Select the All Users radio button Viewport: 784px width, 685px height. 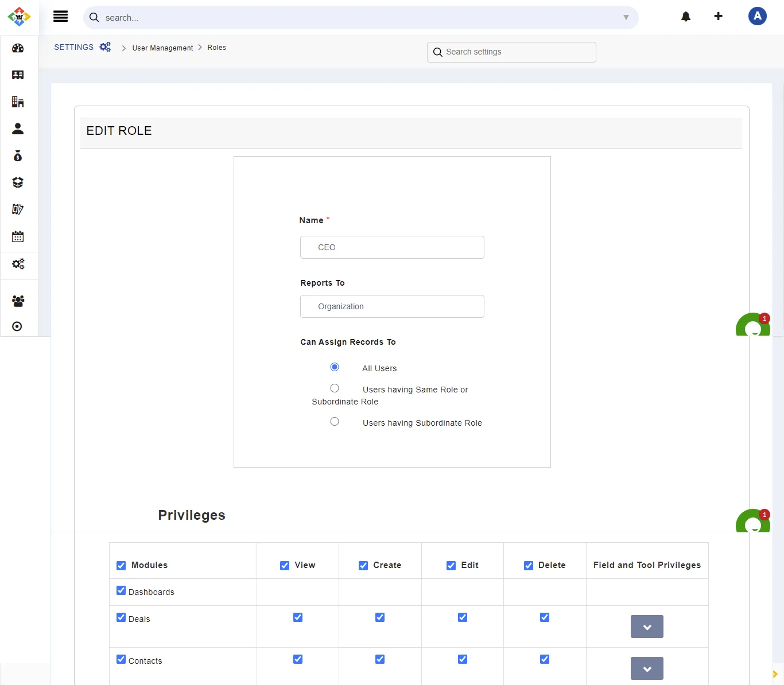point(335,367)
